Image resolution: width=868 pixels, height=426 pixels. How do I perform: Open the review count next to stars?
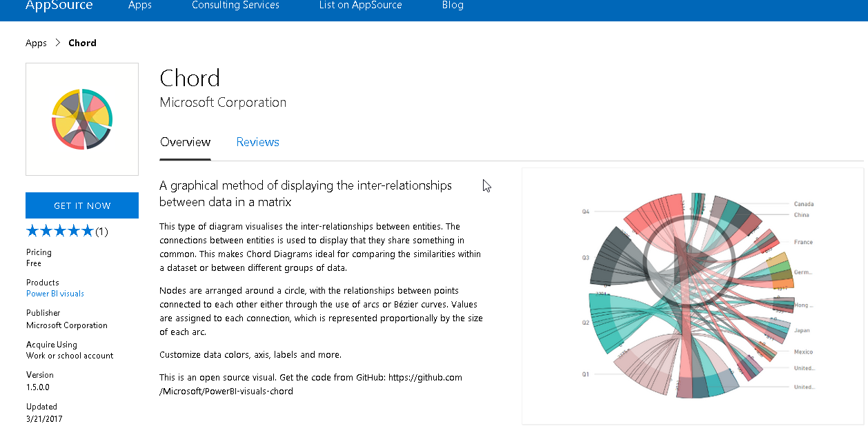[101, 232]
